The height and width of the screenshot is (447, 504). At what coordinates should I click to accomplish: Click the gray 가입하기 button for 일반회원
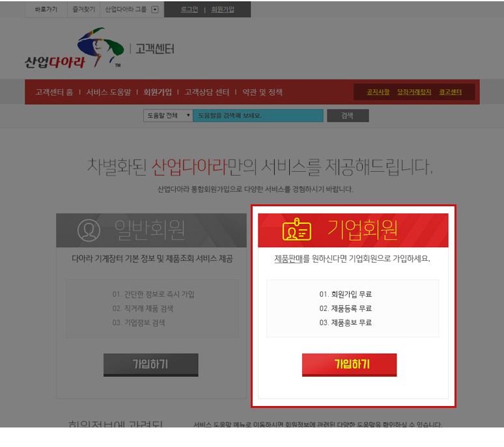click(x=151, y=365)
